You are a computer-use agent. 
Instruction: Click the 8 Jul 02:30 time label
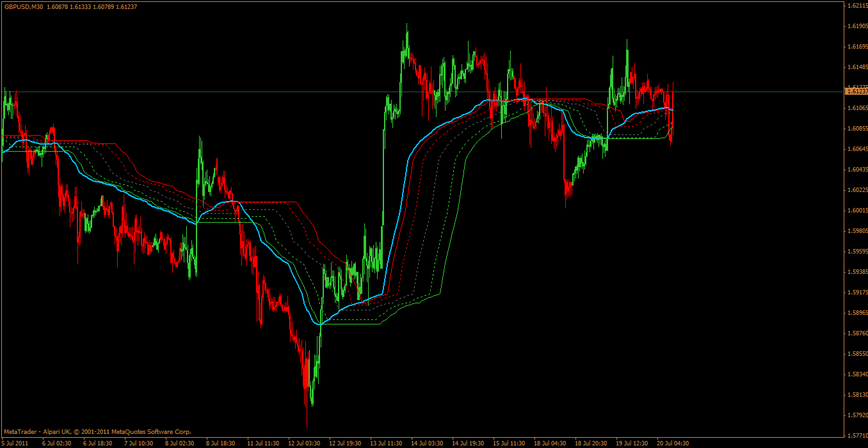pos(180,443)
